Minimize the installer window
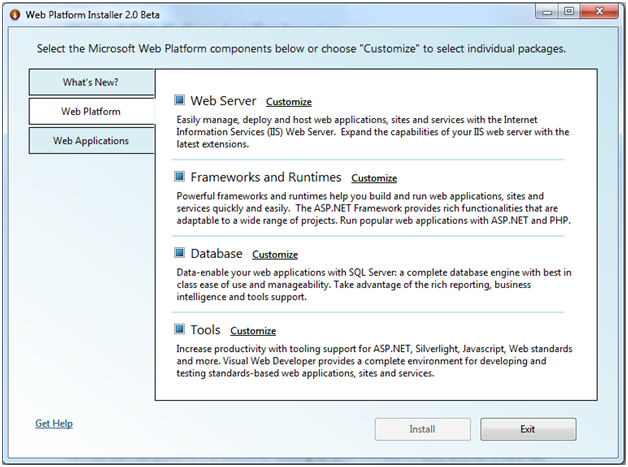This screenshot has height=467, width=628. click(x=547, y=12)
